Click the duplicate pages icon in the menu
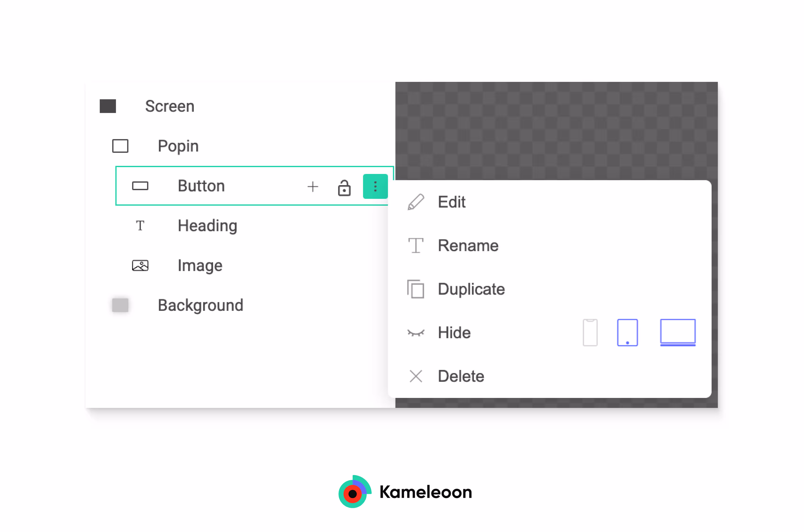 tap(415, 289)
